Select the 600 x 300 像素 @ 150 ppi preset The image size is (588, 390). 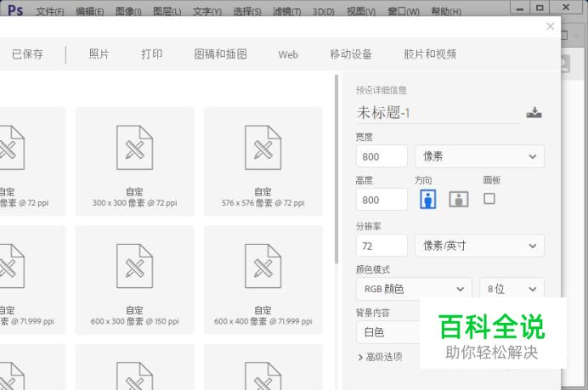[x=134, y=280]
